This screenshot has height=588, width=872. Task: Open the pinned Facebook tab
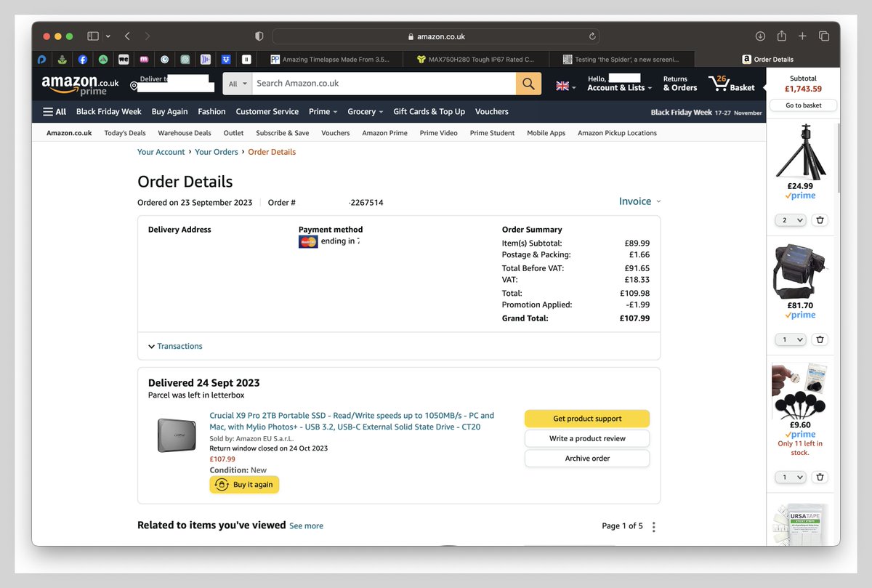(83, 59)
